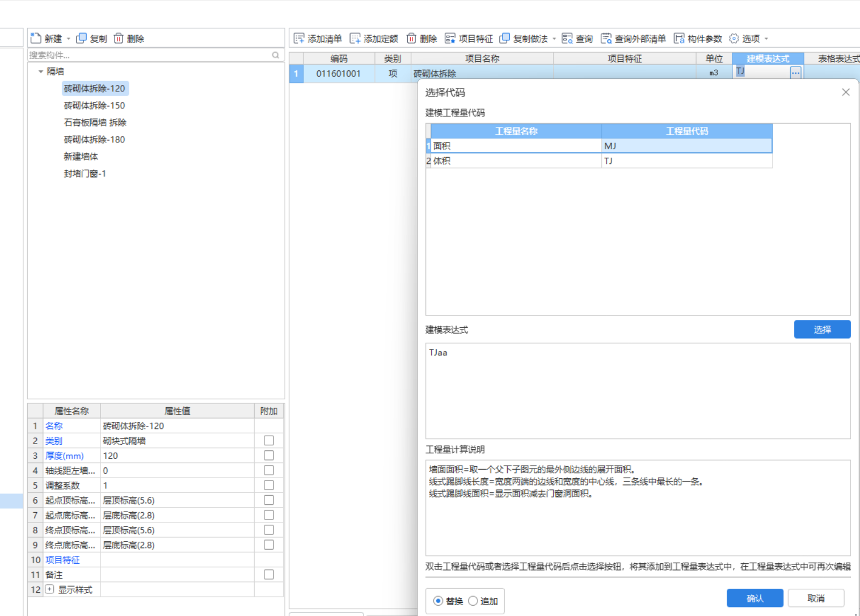Click the 确认 button
Image resolution: width=860 pixels, height=616 pixels.
(755, 598)
